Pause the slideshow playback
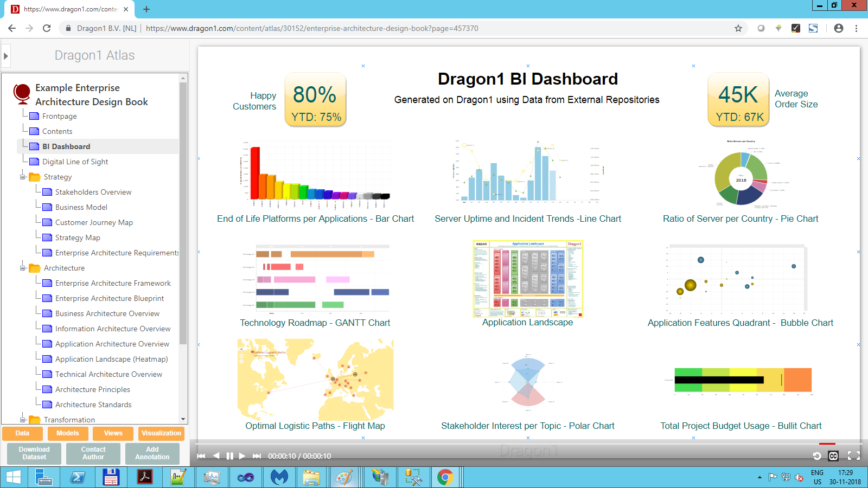This screenshot has width=868, height=488. click(x=229, y=456)
